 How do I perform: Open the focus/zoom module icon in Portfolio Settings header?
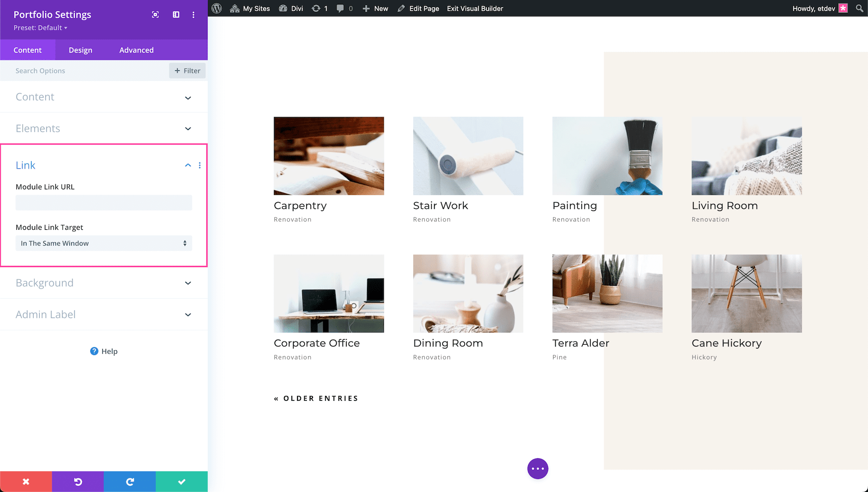155,14
